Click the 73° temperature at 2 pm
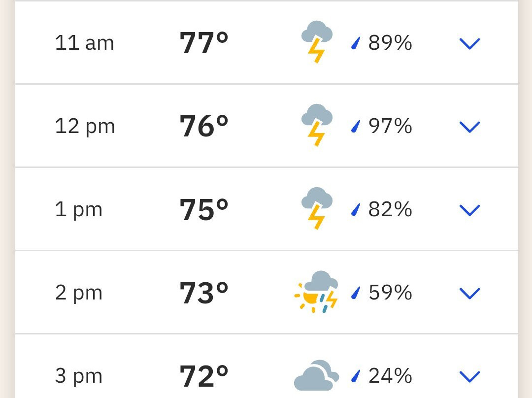The image size is (532, 398). click(x=204, y=293)
